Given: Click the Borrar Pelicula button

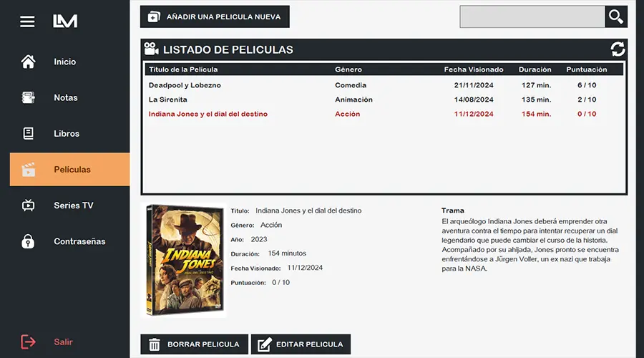Looking at the screenshot, I should pos(194,344).
